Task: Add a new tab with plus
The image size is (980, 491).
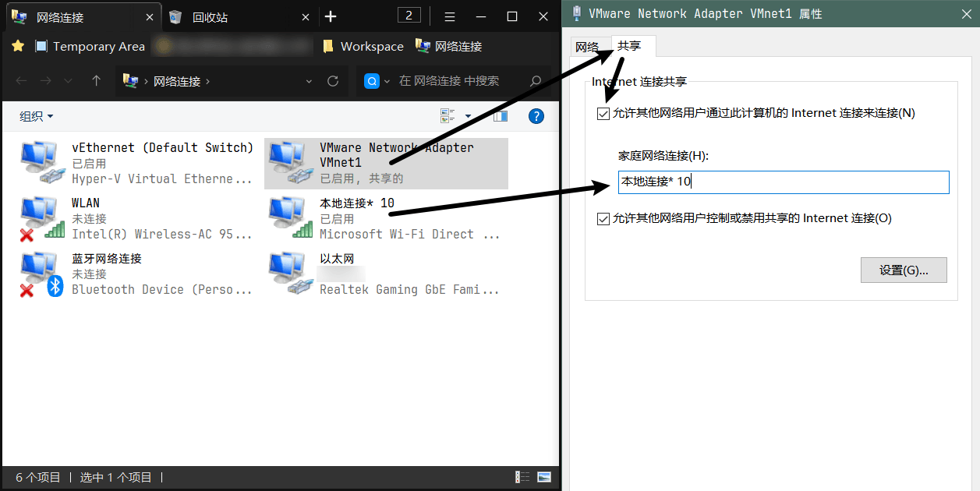Action: point(331,16)
